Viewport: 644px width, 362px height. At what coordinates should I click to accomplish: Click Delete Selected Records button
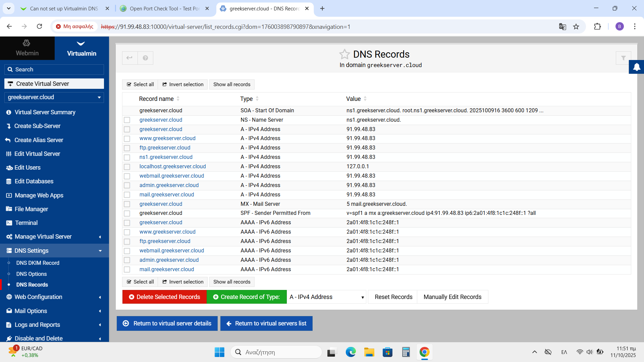coord(164,297)
